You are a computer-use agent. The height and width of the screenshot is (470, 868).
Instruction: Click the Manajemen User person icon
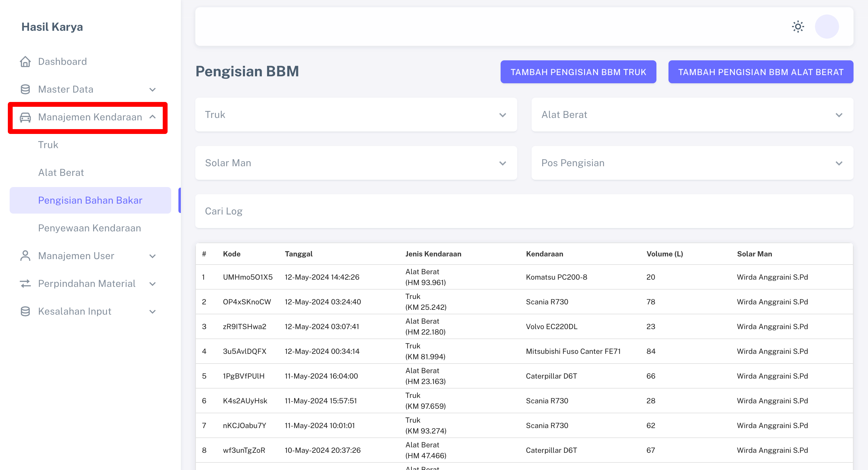(x=25, y=256)
